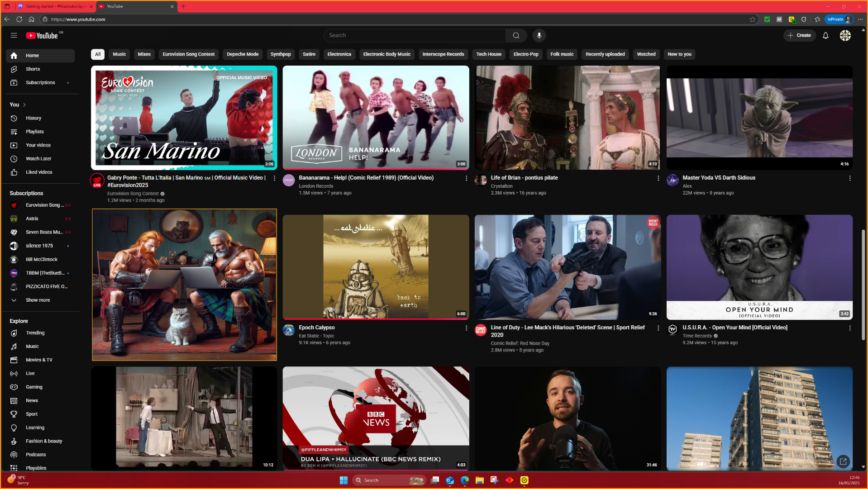Open the Master Yoda VS Darth Sidious thumbnail

coord(759,118)
